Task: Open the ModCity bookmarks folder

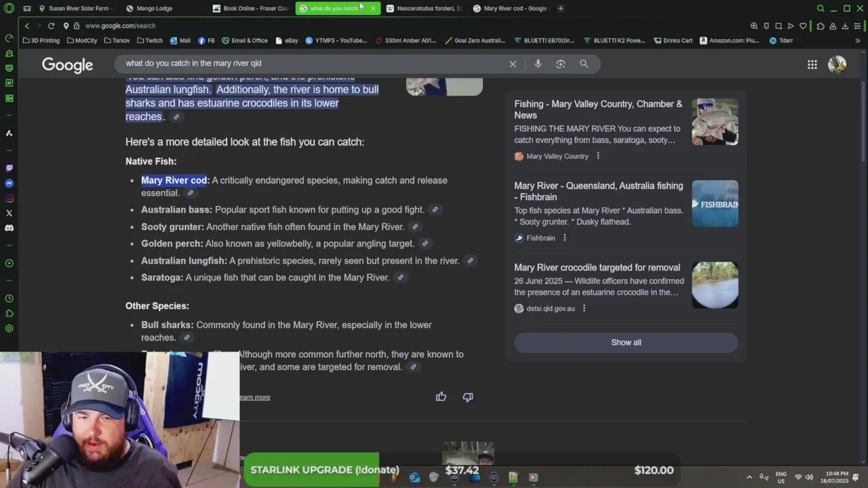Action: (82, 41)
